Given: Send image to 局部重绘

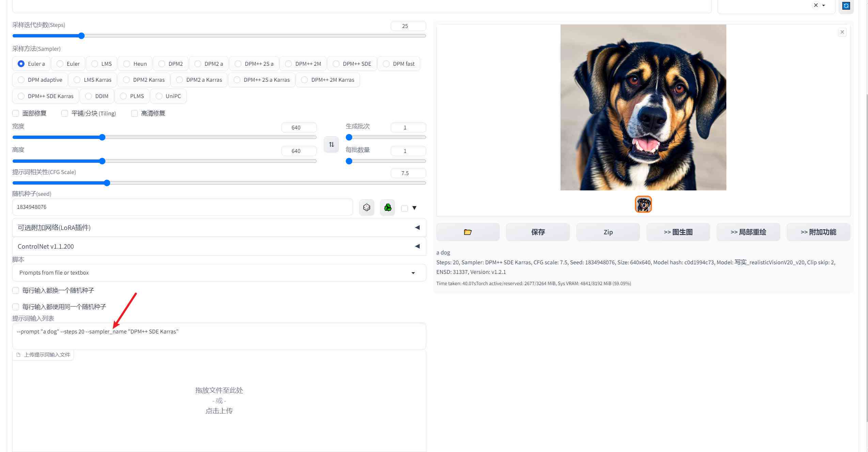Looking at the screenshot, I should pos(748,232).
